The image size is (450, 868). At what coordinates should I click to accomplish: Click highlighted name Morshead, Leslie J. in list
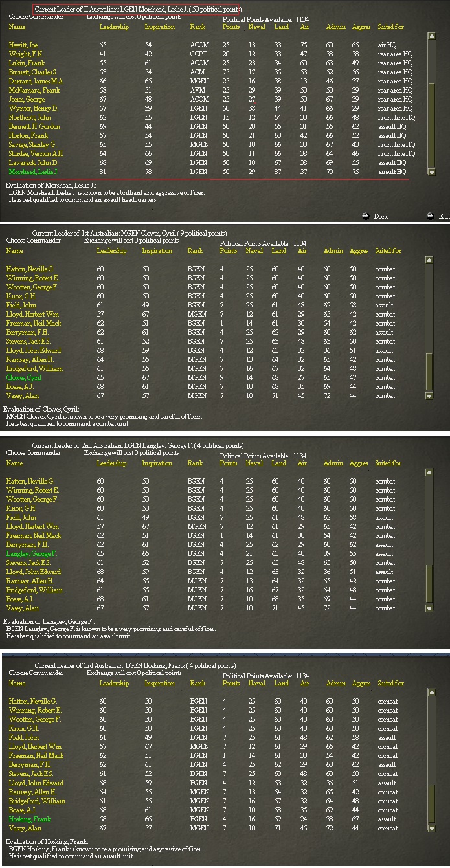(x=34, y=172)
